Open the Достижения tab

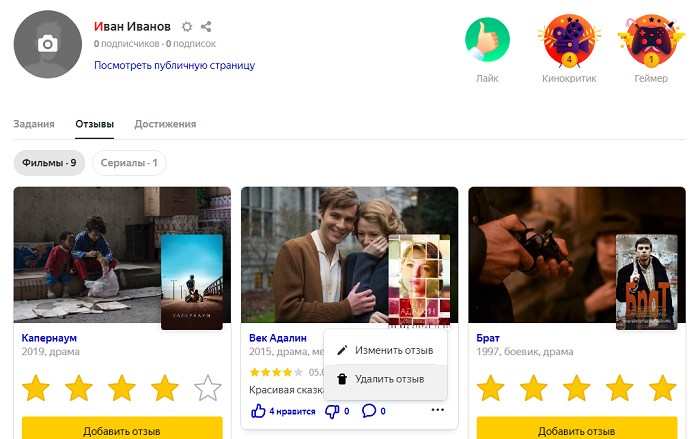pyautogui.click(x=165, y=124)
